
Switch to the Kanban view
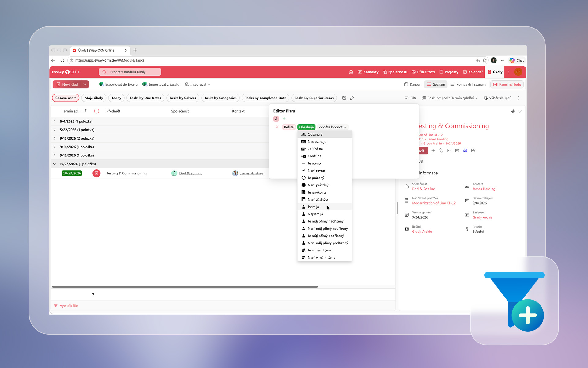tap(413, 84)
